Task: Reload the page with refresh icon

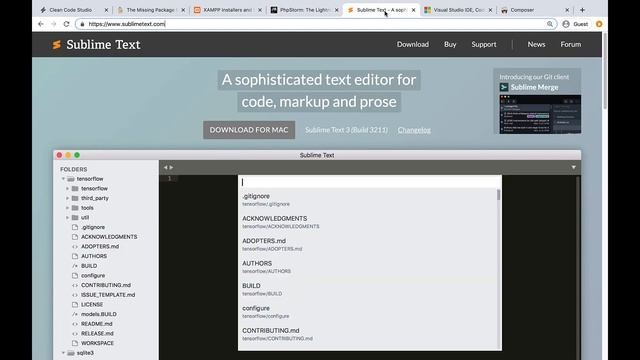Action: coord(67,24)
